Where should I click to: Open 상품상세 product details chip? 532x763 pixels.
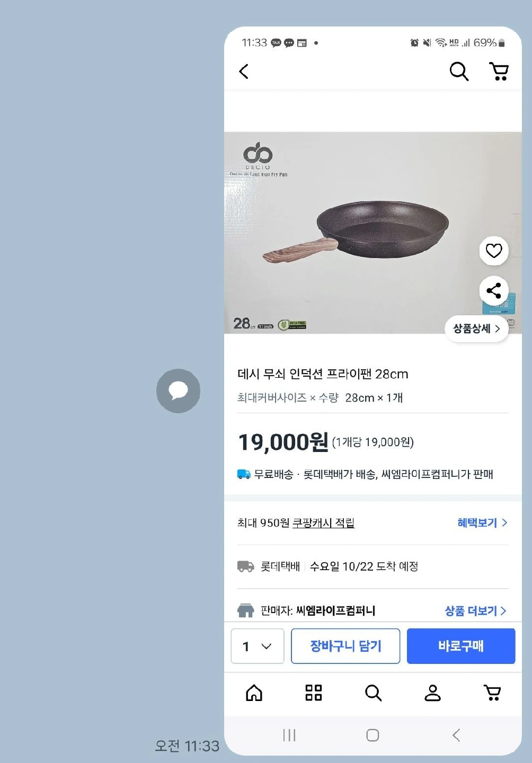pyautogui.click(x=476, y=329)
